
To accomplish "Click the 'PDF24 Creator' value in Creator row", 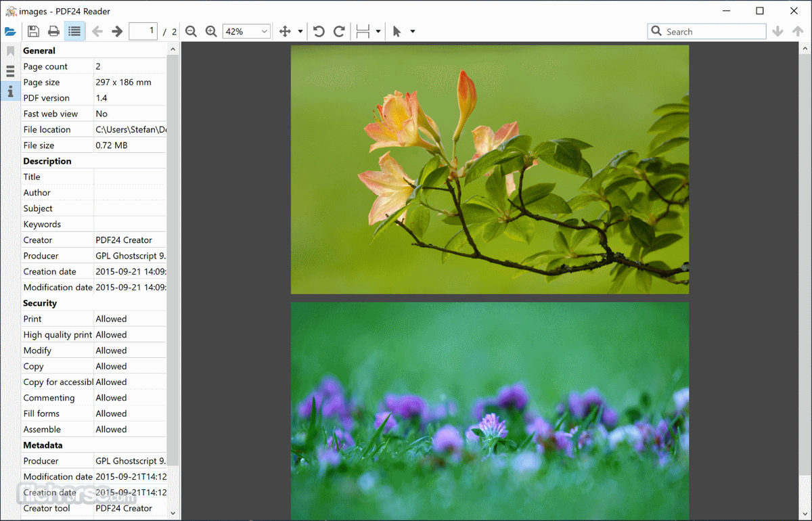I will pos(124,240).
